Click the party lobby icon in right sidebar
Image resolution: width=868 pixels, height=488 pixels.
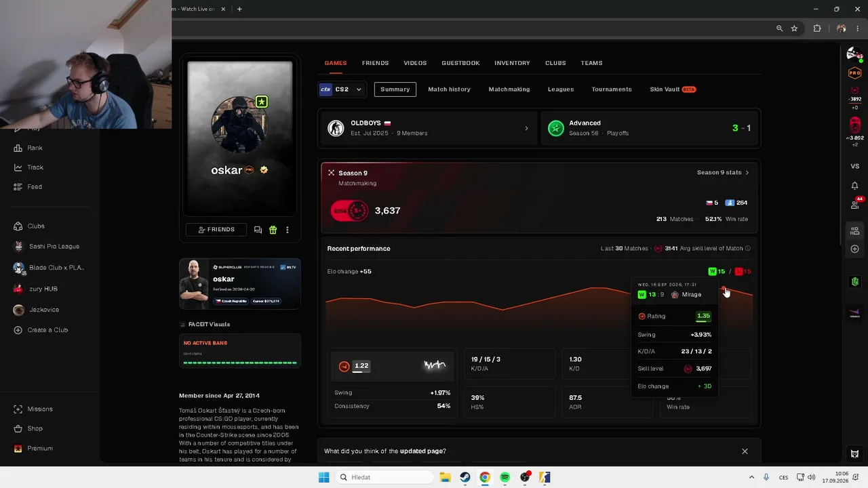click(854, 230)
